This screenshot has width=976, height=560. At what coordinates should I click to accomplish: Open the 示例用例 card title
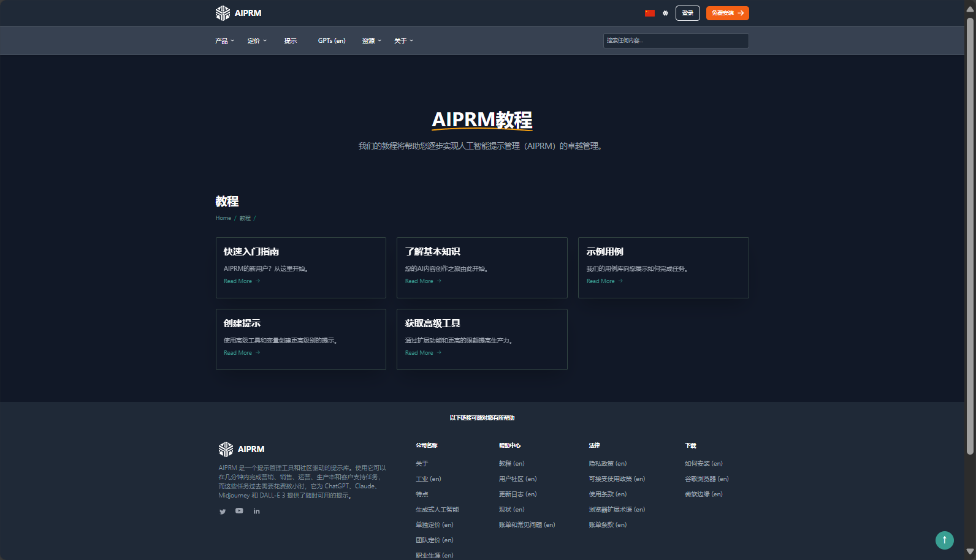point(604,252)
